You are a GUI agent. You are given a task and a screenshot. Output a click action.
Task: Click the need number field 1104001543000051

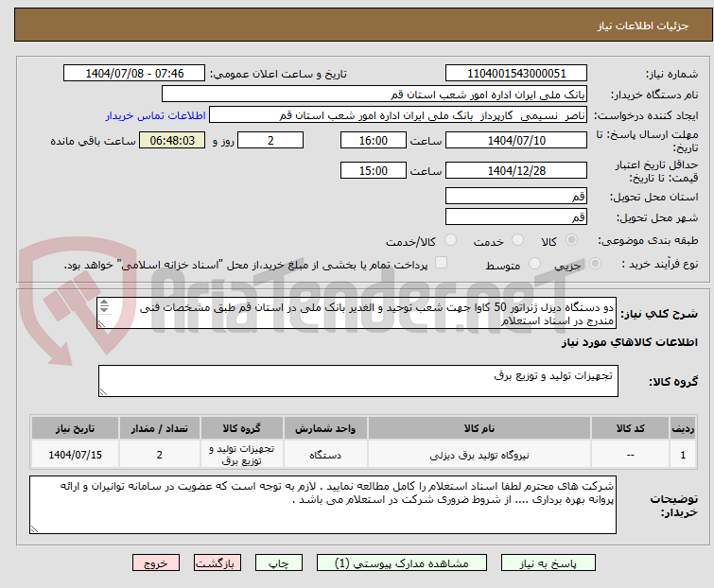coord(516,74)
